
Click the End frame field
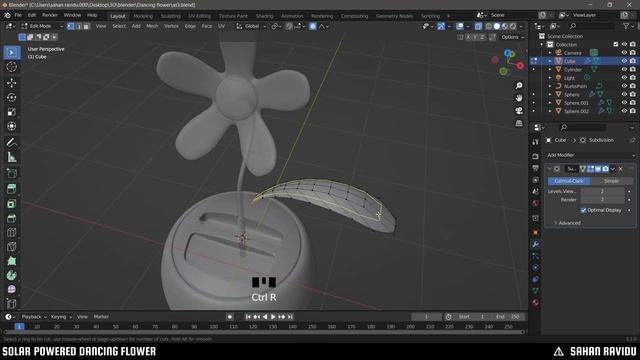(508, 317)
